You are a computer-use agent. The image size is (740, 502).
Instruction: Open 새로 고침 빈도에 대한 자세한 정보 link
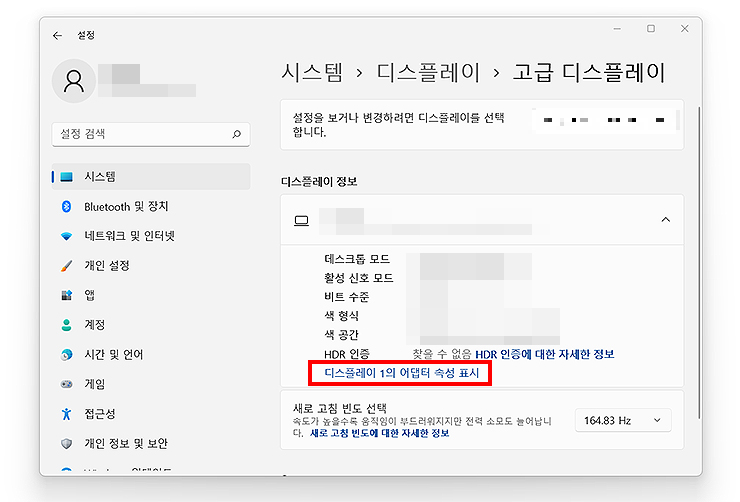coord(379,433)
